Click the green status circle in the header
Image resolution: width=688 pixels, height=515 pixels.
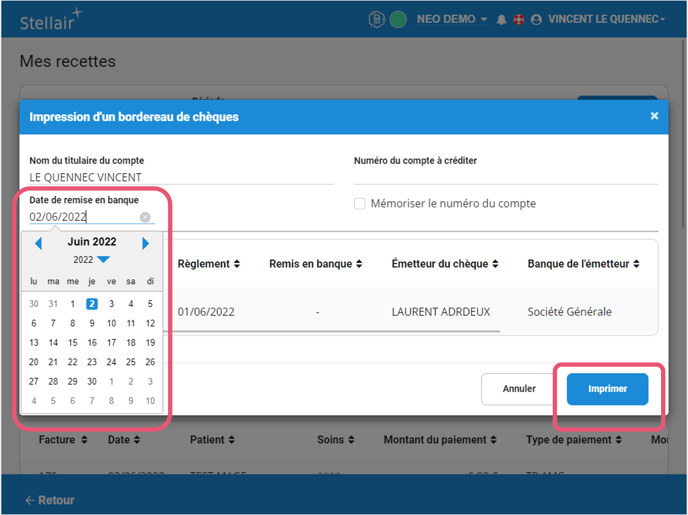pyautogui.click(x=397, y=19)
